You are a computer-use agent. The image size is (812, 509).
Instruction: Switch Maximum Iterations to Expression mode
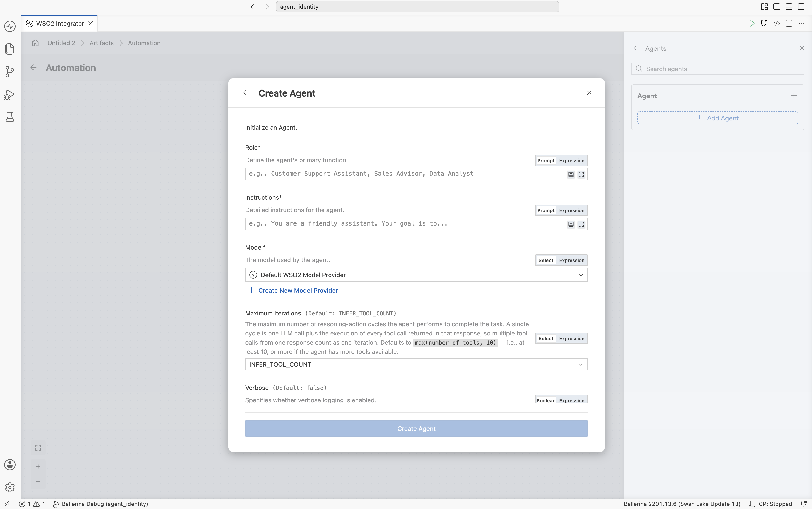[x=572, y=338]
